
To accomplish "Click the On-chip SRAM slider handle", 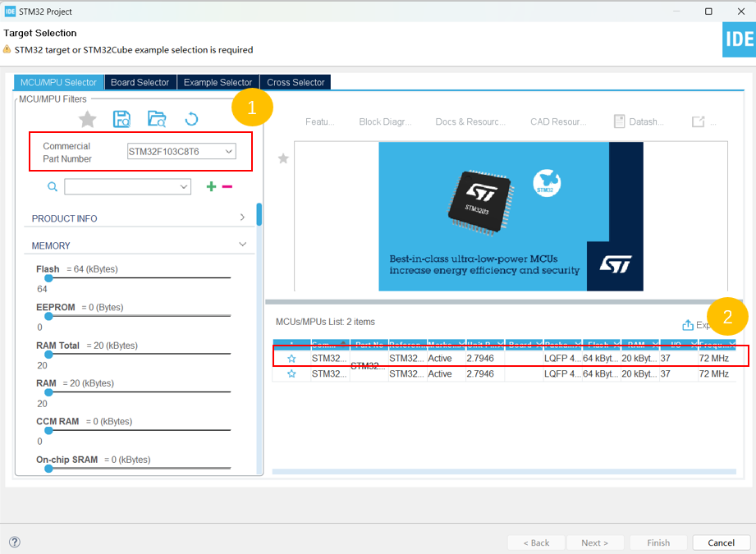I will click(48, 468).
